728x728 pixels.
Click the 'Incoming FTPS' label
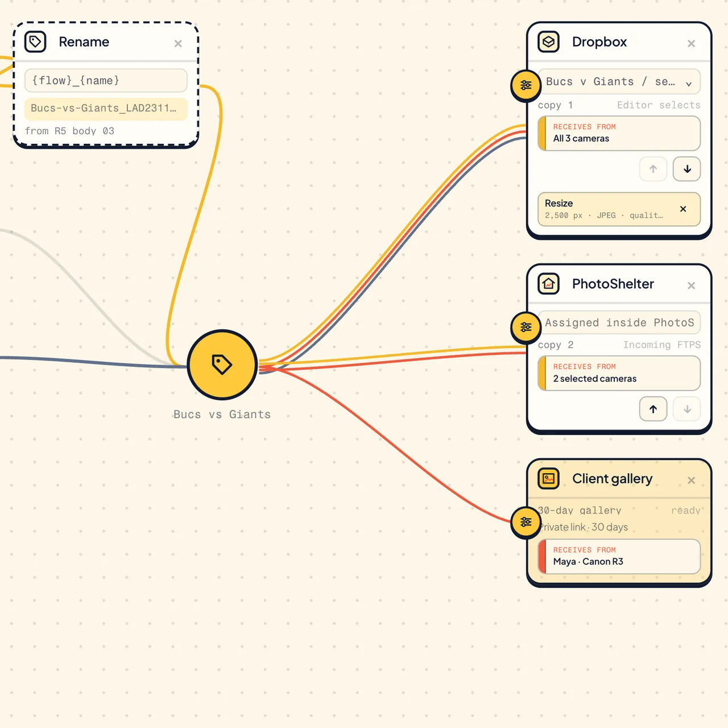(661, 345)
